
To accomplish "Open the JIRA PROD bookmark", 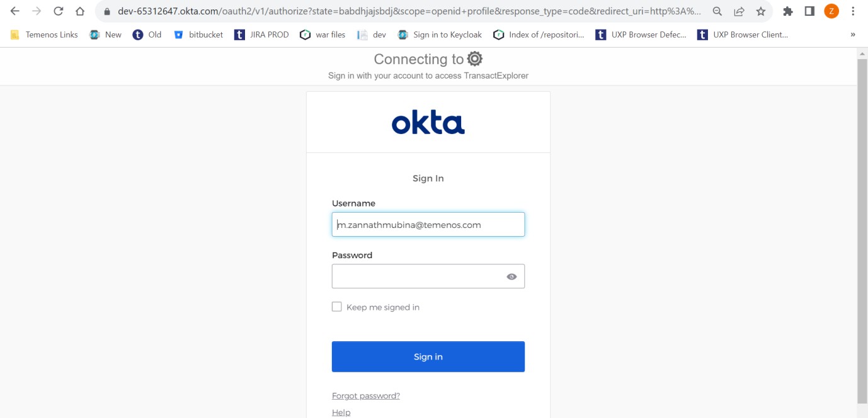I will [261, 35].
